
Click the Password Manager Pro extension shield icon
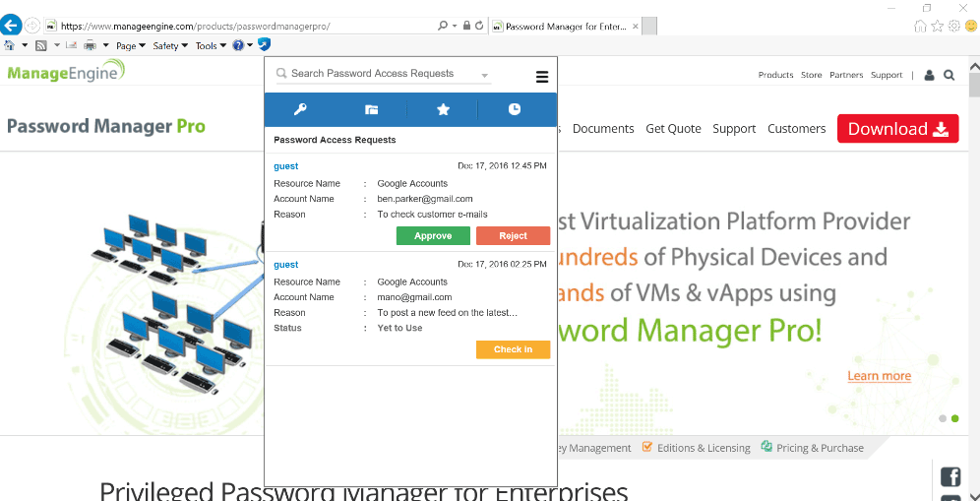(265, 45)
